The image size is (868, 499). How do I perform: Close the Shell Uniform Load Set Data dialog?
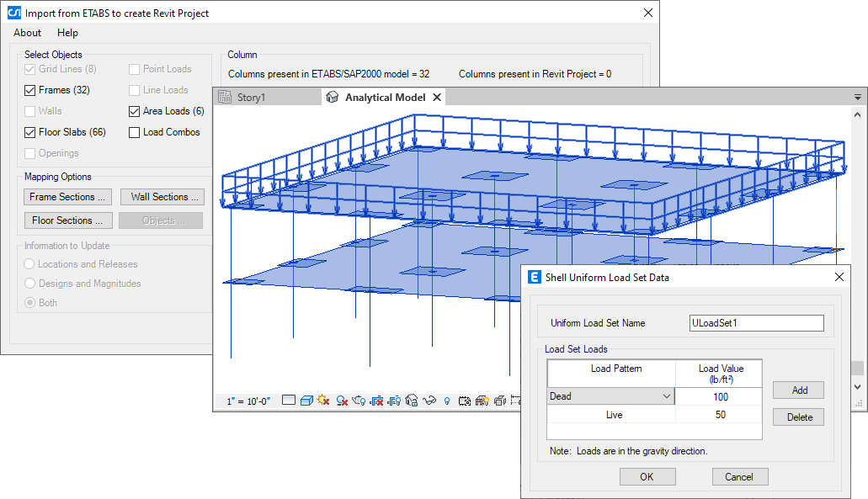coord(839,277)
